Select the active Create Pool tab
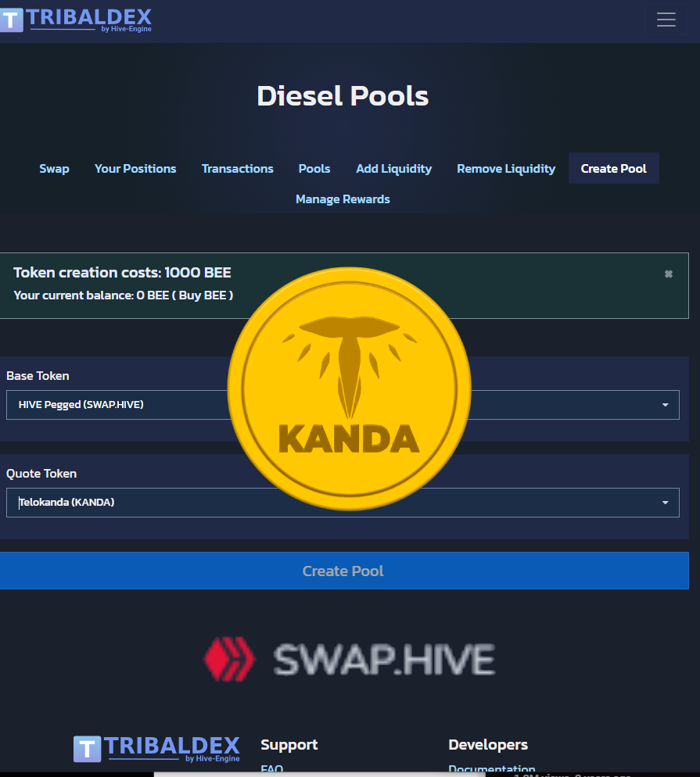 click(614, 169)
